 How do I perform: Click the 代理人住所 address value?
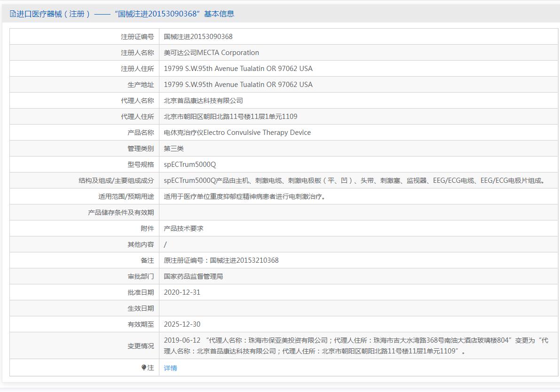230,117
